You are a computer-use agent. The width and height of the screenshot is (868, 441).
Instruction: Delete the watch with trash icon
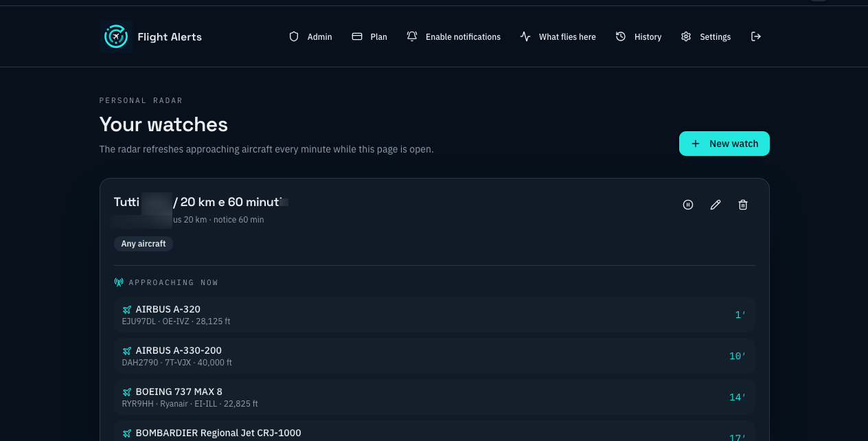[x=743, y=205]
